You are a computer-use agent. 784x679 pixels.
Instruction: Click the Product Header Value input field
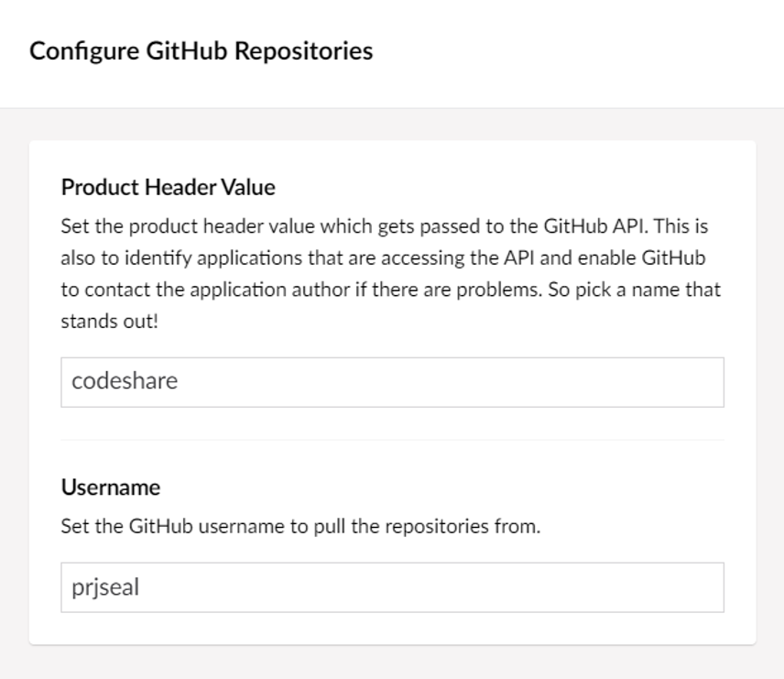[x=392, y=382]
